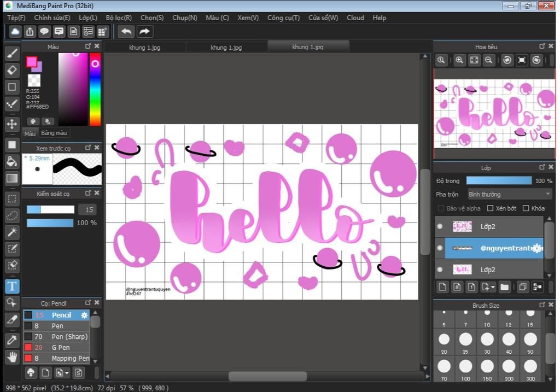Click the 8-bit layer icon in layer panel

pos(457,287)
